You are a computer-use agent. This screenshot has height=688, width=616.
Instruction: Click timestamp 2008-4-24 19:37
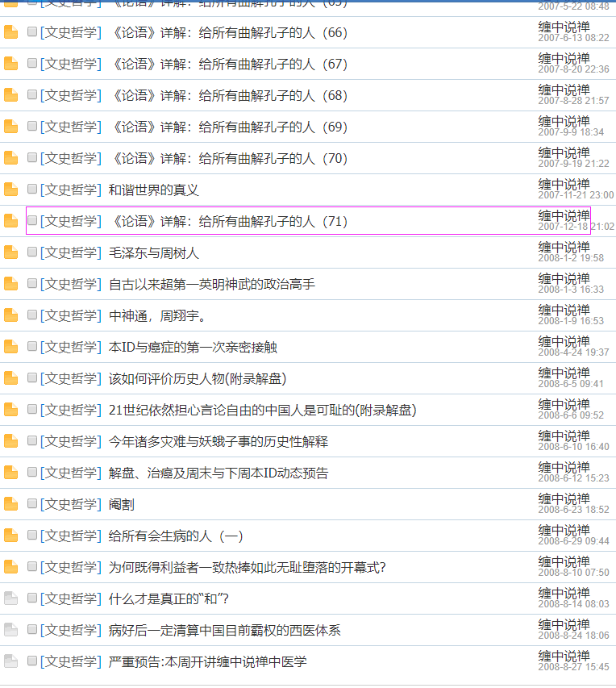[x=573, y=352]
